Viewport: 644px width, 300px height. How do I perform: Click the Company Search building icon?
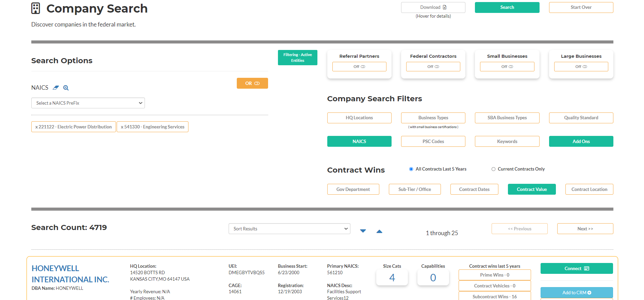[x=36, y=8]
